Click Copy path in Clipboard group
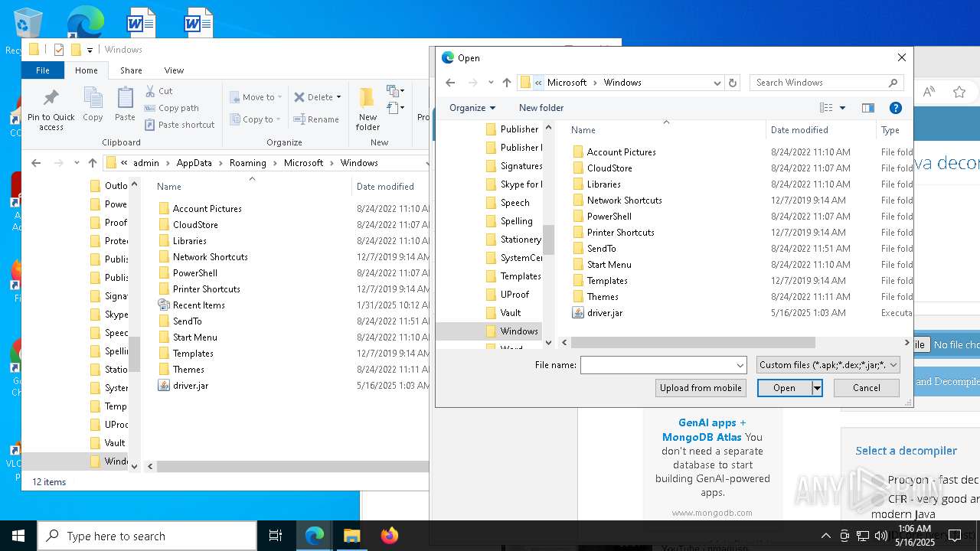Screen dimensions: 980x551 (x=172, y=108)
